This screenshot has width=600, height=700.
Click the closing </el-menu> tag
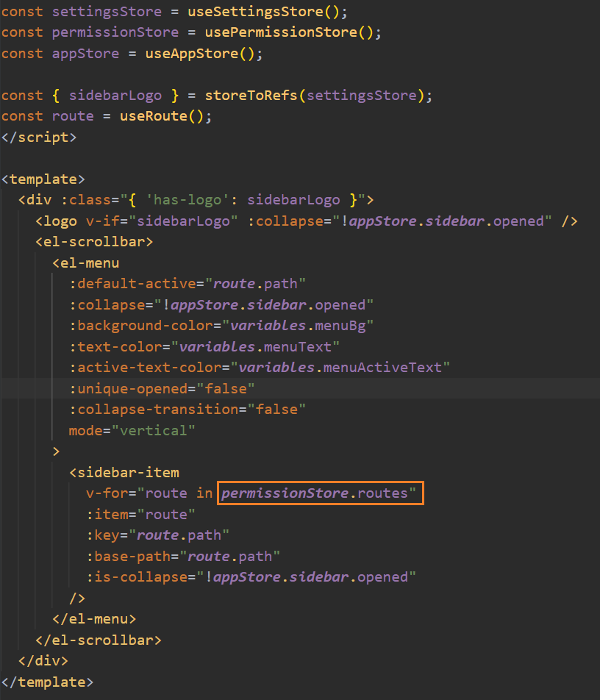[94, 618]
